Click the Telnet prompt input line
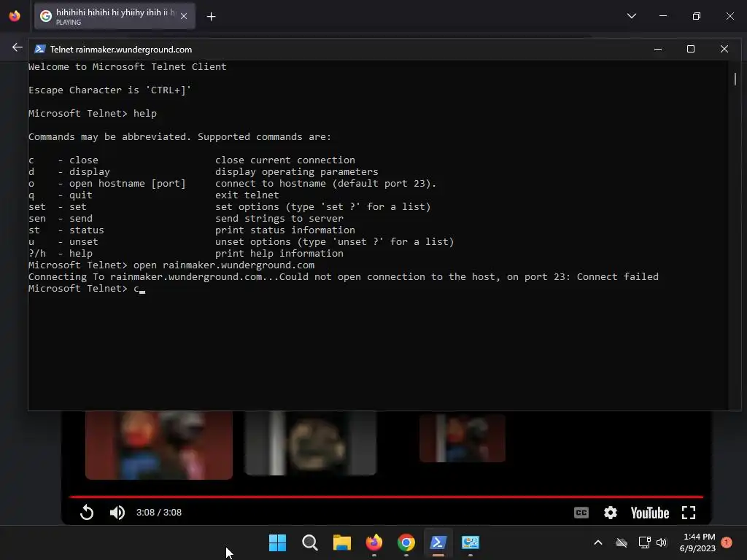Screen dimensions: 747x560 pos(87,289)
